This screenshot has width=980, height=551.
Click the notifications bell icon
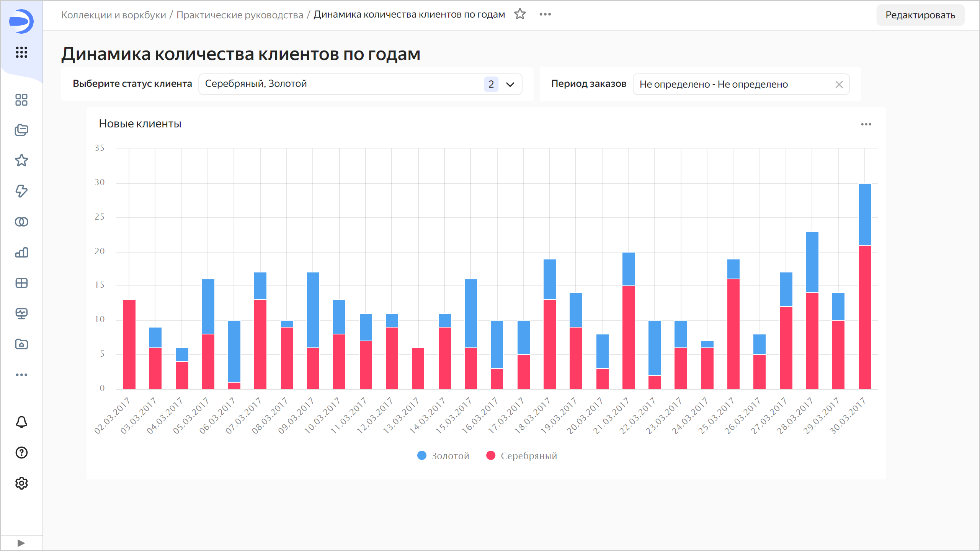21,422
